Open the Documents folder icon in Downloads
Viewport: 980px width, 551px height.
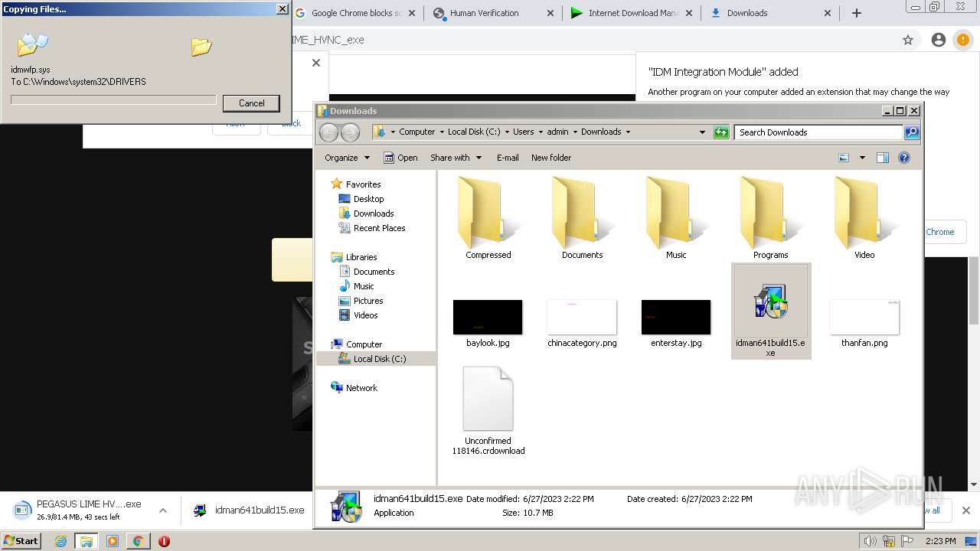point(582,218)
